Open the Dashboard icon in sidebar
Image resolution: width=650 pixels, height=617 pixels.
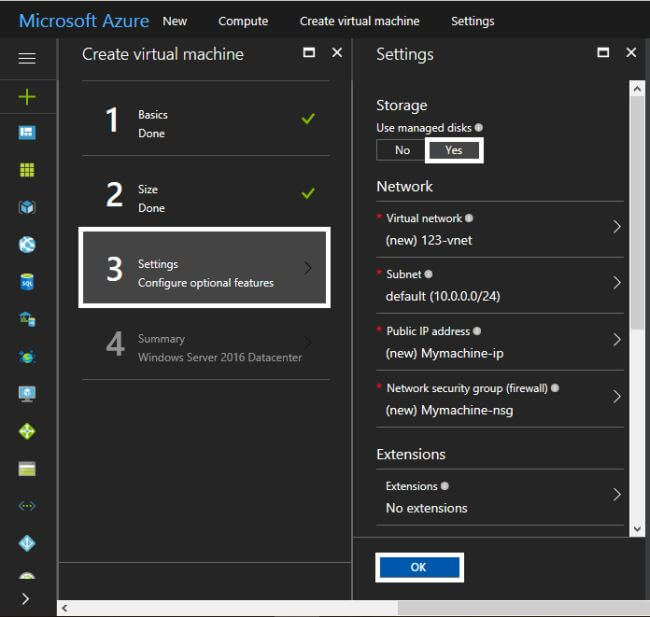coord(27,133)
